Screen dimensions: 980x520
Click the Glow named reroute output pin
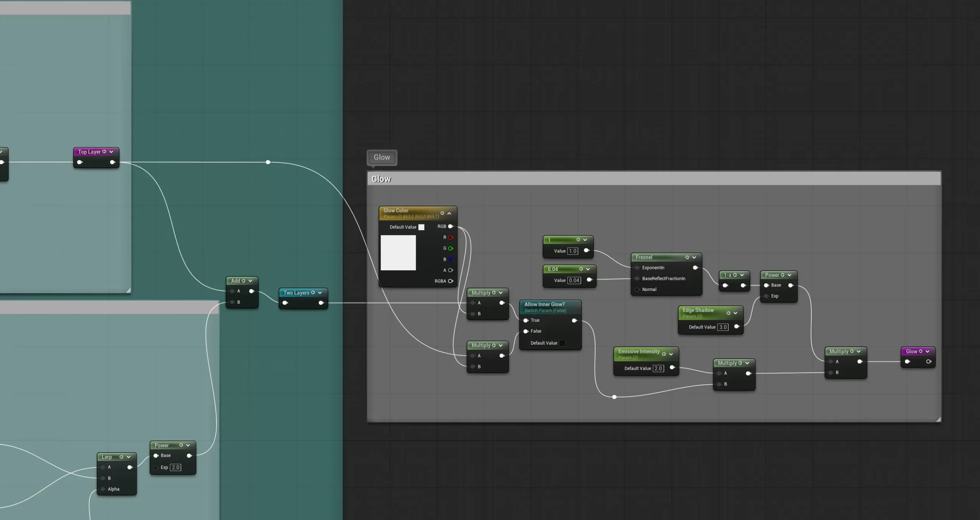tap(929, 361)
